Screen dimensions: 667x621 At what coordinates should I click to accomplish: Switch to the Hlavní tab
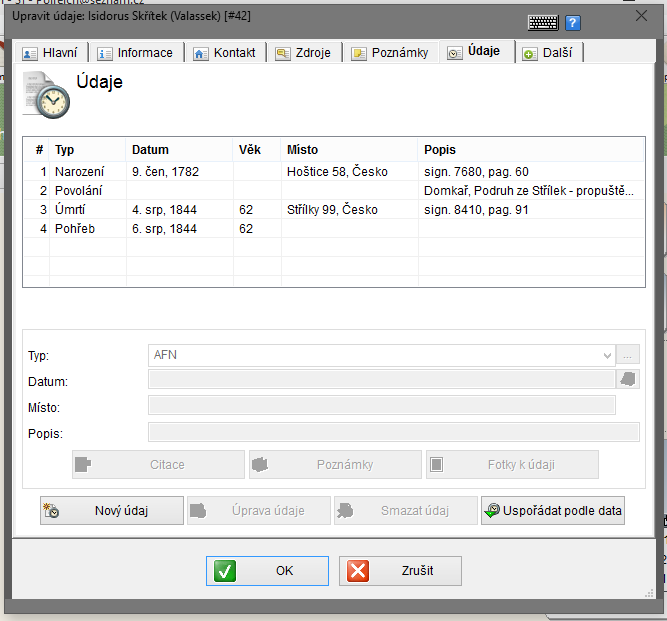tap(52, 53)
